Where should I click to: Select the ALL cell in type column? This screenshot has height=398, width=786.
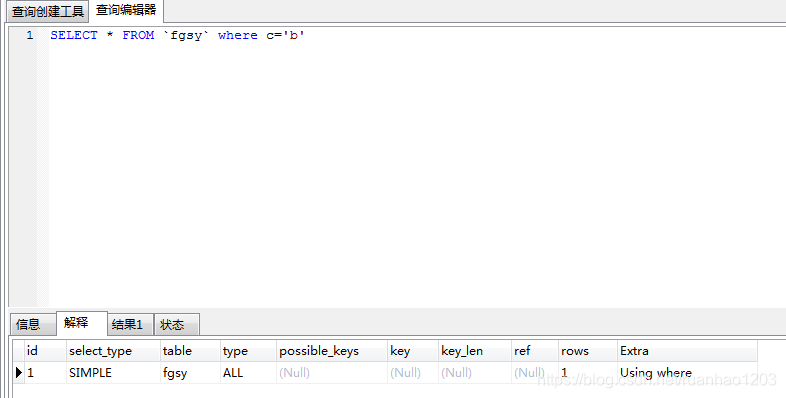pos(248,372)
